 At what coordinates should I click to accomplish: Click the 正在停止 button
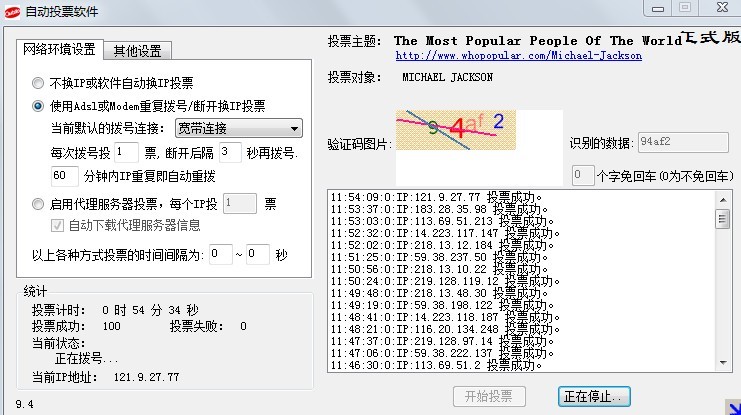594,396
